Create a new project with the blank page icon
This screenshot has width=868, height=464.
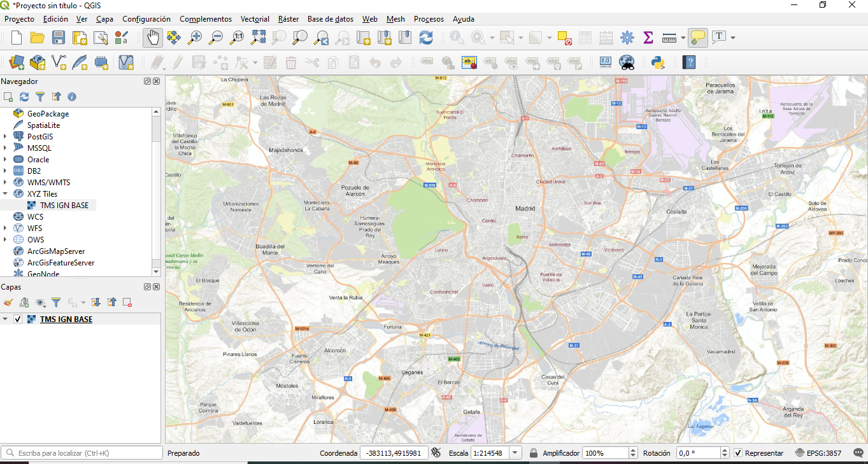coord(17,38)
